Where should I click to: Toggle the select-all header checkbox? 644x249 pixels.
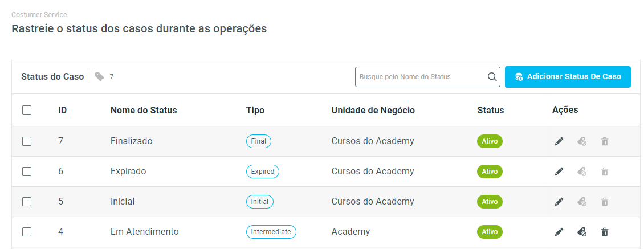click(27, 111)
